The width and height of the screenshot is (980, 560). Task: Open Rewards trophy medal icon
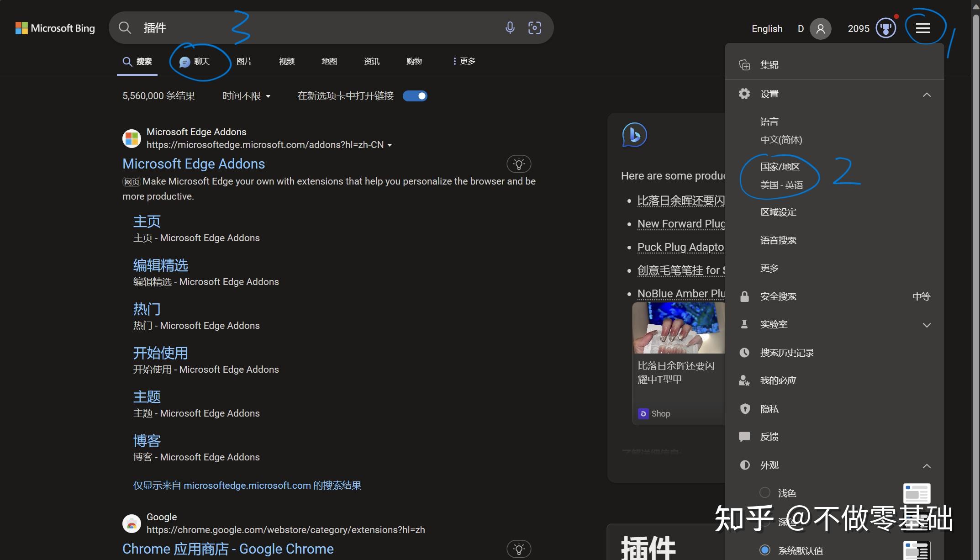click(x=886, y=28)
